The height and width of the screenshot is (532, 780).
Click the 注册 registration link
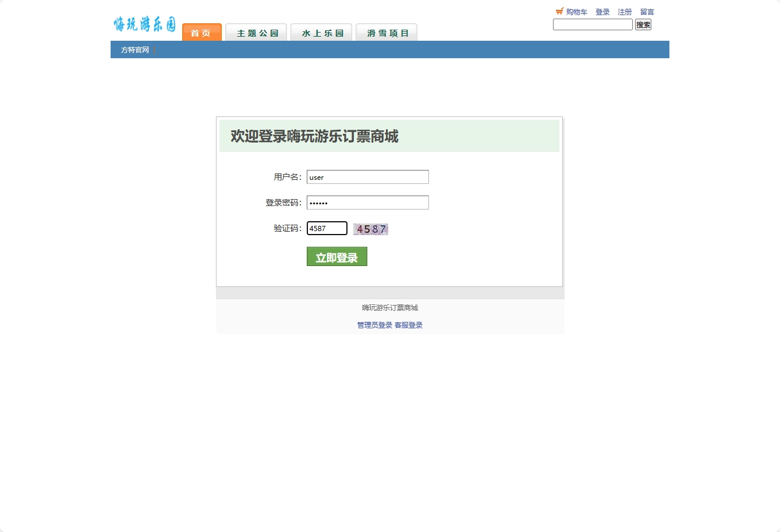tap(624, 11)
